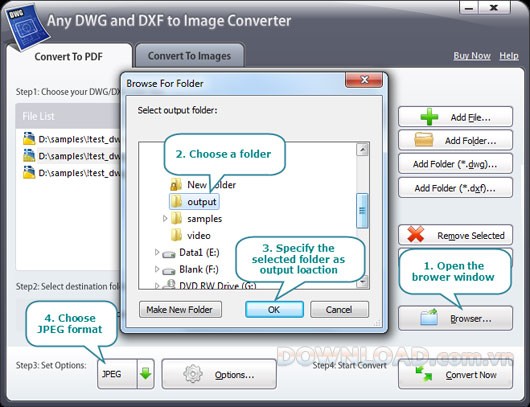
Task: Click the Add Folder yellow folder icon
Action: tap(424, 140)
